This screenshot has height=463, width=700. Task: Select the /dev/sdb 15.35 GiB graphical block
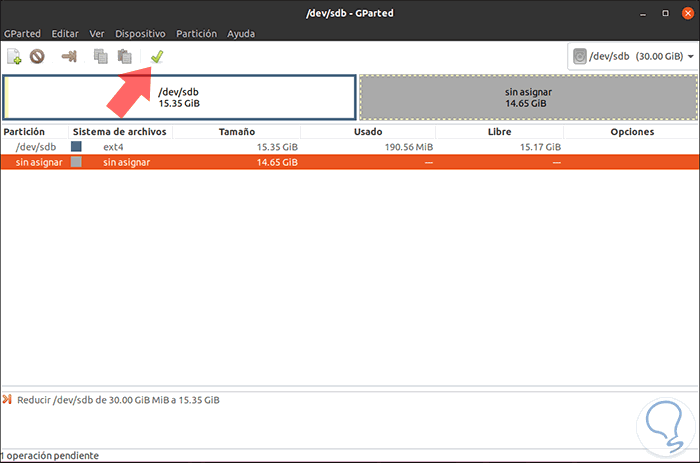[179, 97]
